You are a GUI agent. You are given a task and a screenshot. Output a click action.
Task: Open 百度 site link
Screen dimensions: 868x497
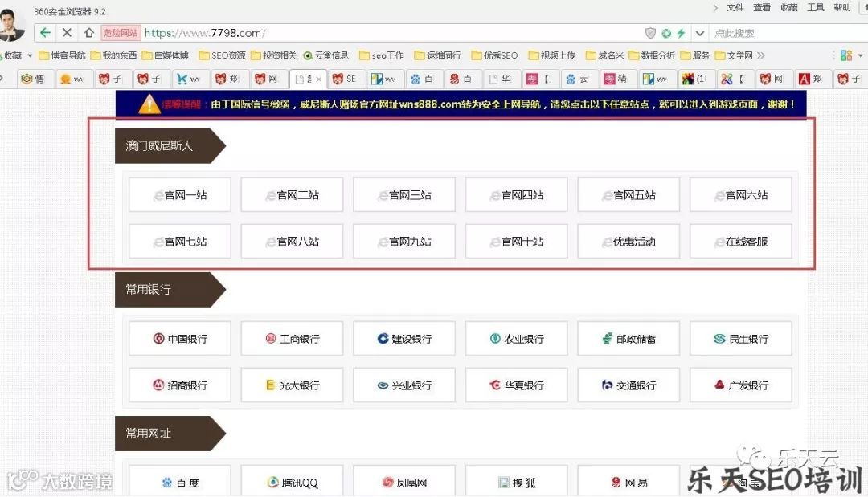tap(180, 481)
